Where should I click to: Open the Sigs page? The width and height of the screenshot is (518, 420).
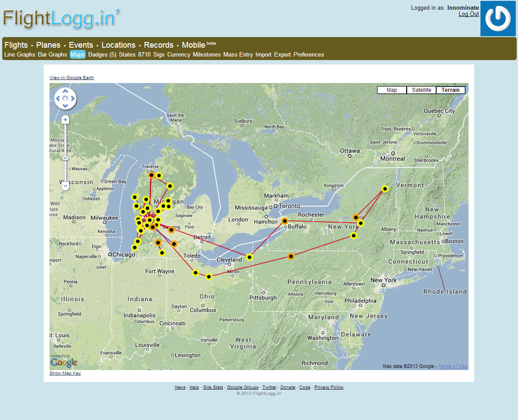pyautogui.click(x=159, y=54)
